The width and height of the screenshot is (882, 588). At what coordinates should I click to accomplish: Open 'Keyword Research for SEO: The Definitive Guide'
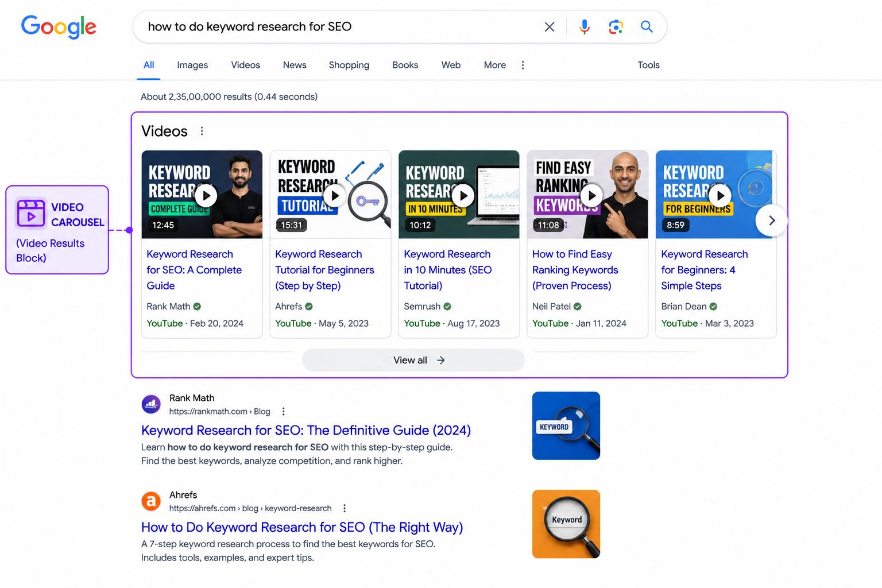306,430
